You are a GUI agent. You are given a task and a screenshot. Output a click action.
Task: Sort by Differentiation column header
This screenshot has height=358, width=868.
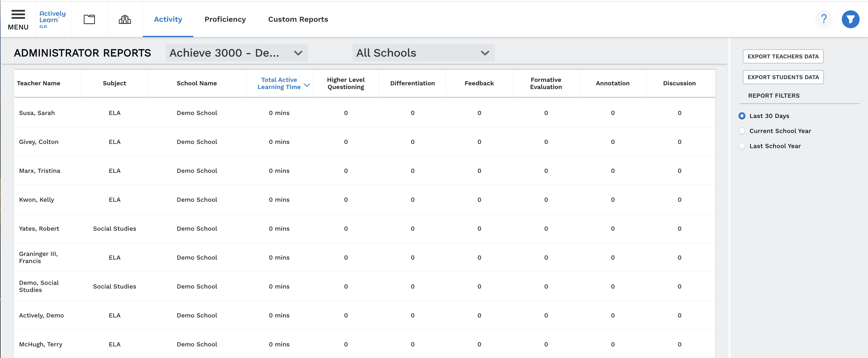(412, 83)
